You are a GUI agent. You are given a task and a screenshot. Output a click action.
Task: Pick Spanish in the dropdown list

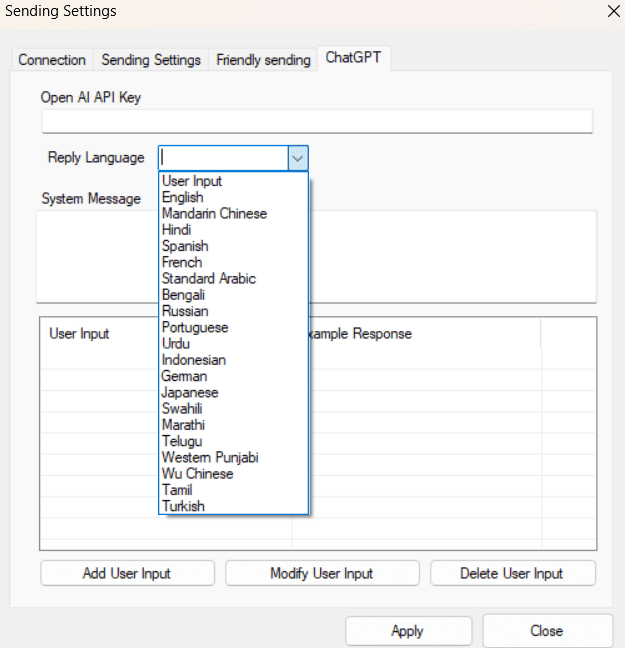pyautogui.click(x=185, y=246)
